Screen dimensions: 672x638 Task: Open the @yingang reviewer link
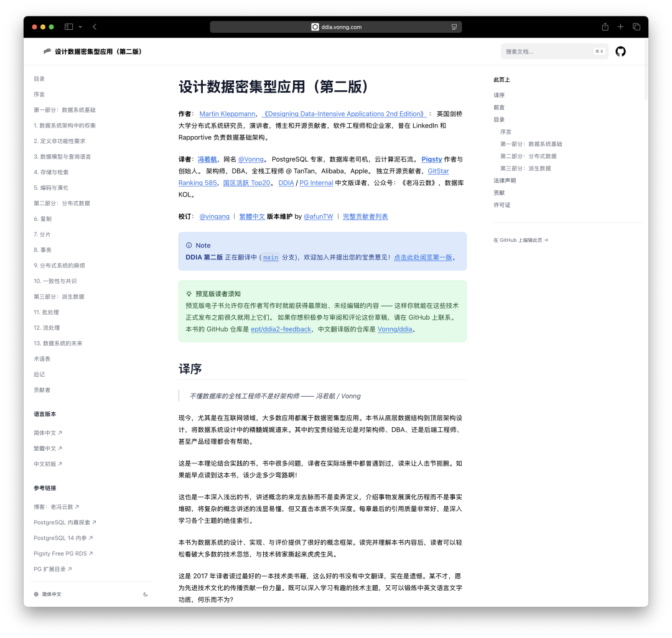point(214,216)
